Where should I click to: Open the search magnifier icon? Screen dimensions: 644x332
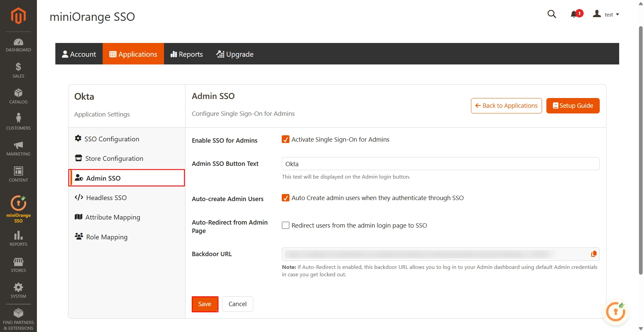pos(552,14)
